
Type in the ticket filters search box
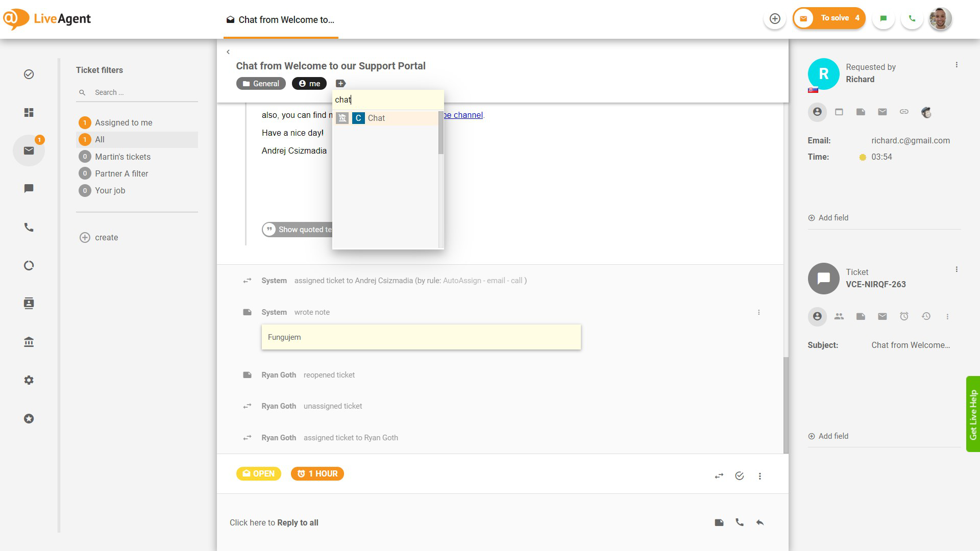point(137,92)
